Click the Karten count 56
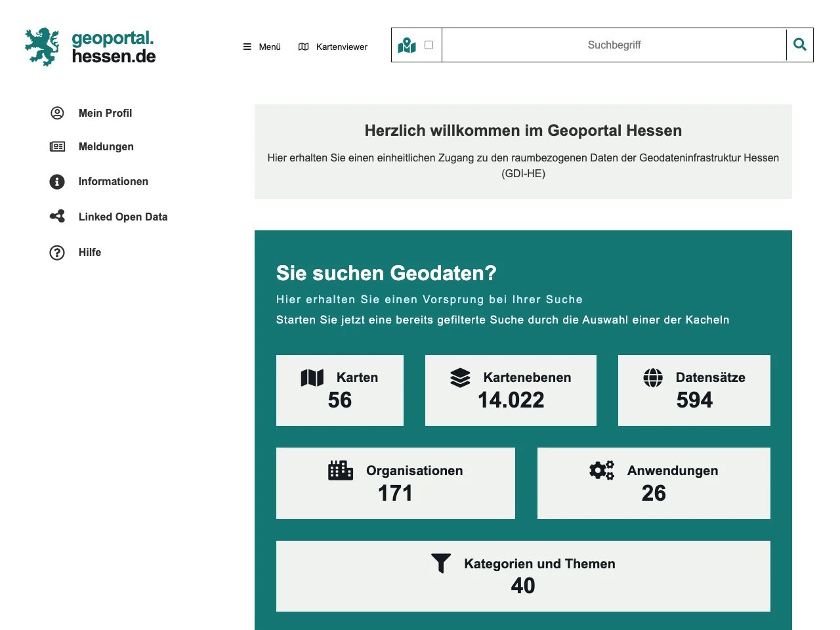 point(340,400)
